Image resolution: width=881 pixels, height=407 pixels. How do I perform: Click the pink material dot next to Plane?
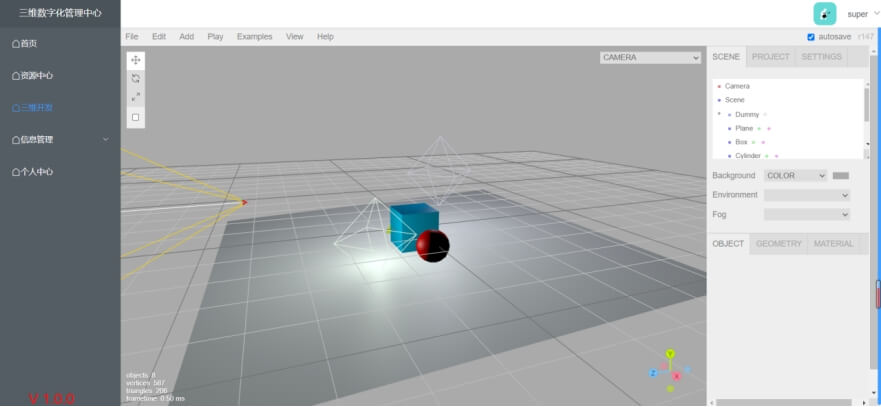[768, 129]
